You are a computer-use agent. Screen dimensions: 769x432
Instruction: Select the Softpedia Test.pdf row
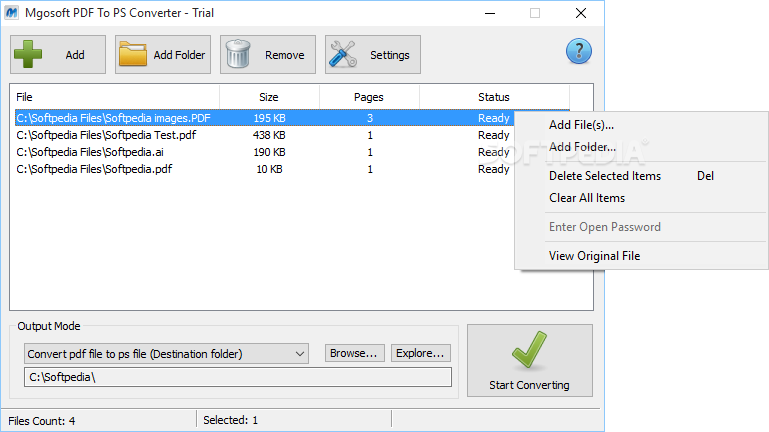tap(265, 135)
